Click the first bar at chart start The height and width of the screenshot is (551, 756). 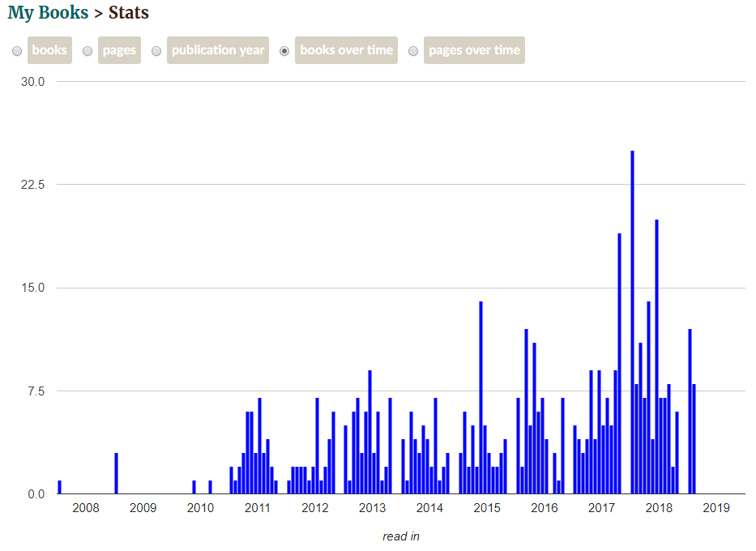pyautogui.click(x=60, y=487)
